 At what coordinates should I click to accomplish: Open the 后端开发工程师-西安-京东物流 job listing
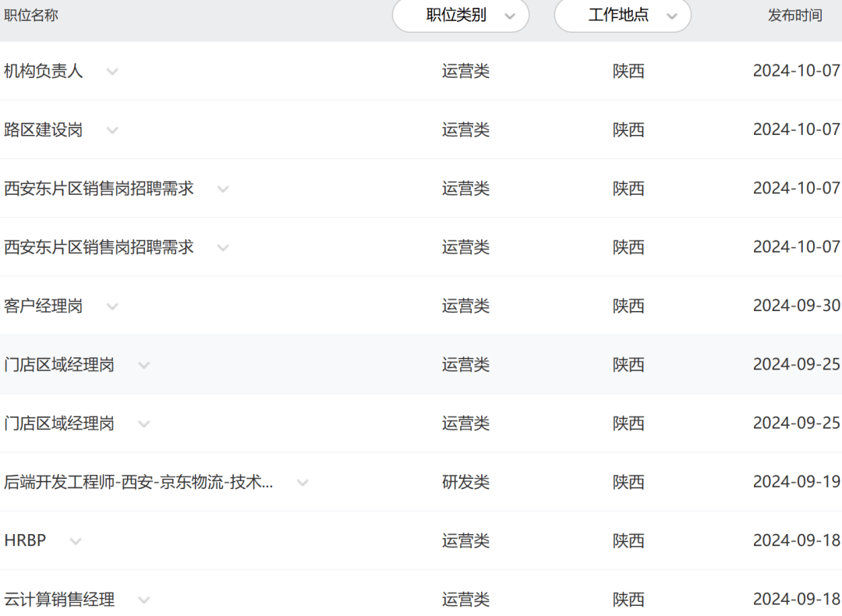[139, 483]
